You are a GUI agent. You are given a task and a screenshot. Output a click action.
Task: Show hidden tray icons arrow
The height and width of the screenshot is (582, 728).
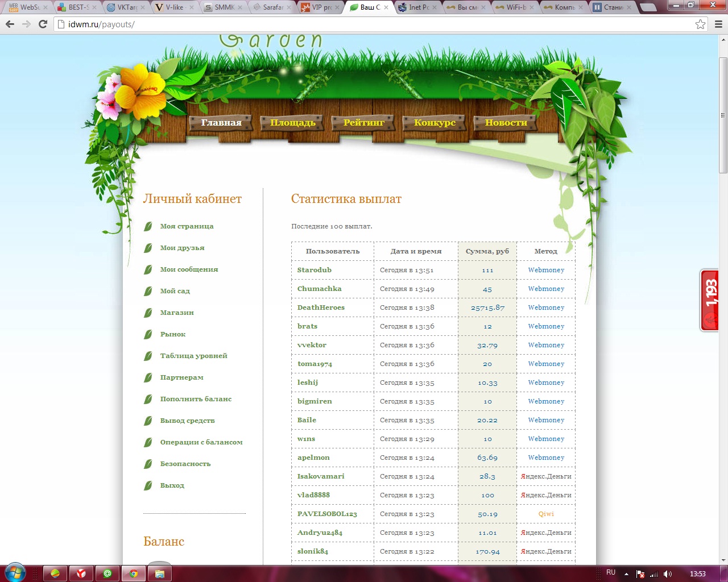click(x=626, y=574)
